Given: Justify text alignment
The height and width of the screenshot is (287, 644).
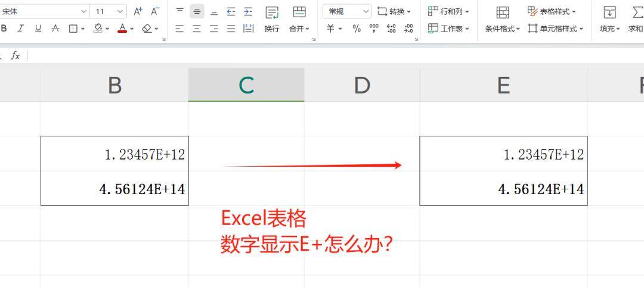Looking at the screenshot, I should [231, 29].
